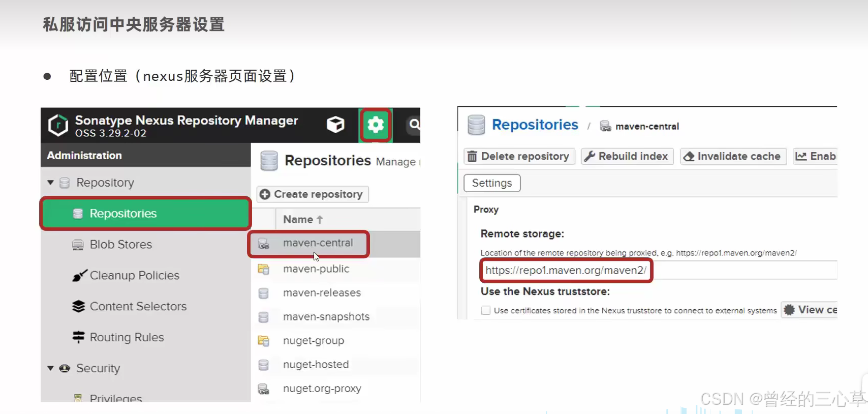
Task: Click the search magnifier icon
Action: pyautogui.click(x=414, y=125)
